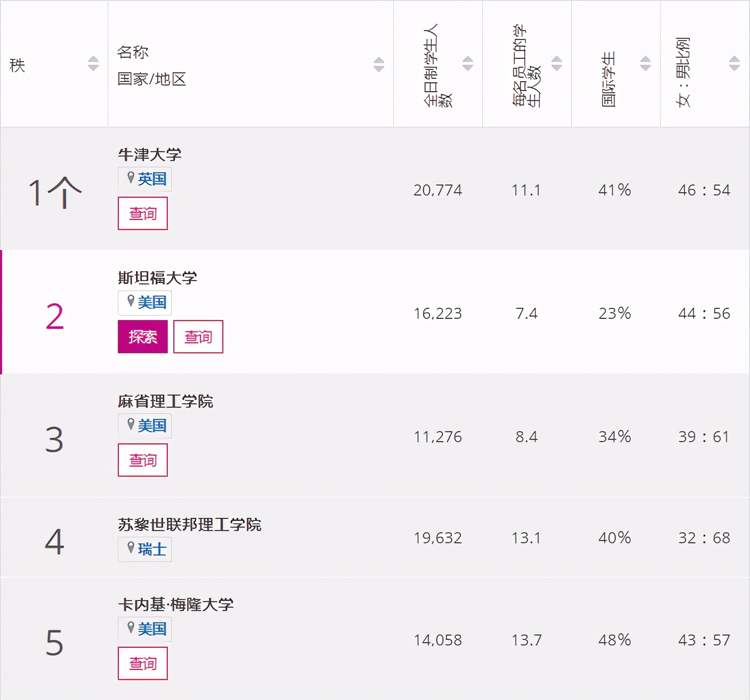Click the 美国 location tag under 卡内基·梅隆大学
This screenshot has width=750, height=700.
[145, 629]
